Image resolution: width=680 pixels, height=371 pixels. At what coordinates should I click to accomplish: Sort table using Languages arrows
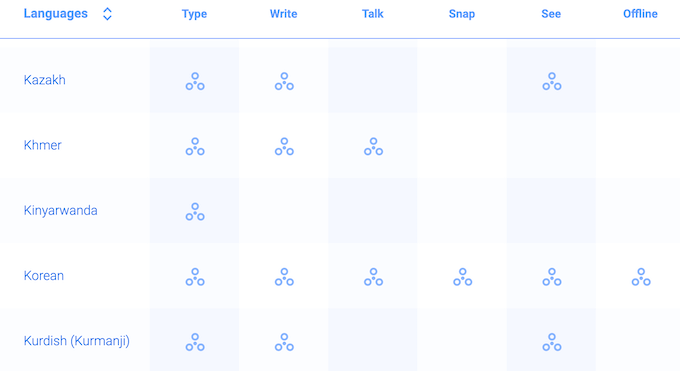pyautogui.click(x=107, y=14)
